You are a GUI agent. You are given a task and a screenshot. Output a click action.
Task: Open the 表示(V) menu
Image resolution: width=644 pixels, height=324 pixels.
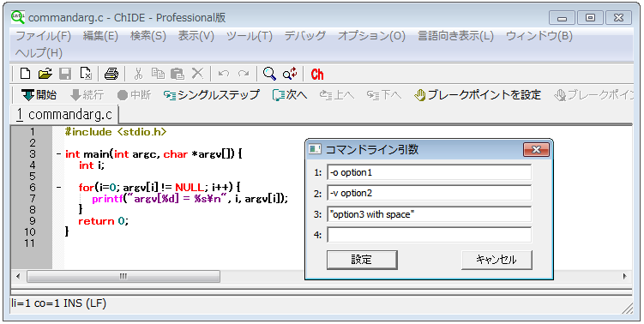click(x=196, y=36)
